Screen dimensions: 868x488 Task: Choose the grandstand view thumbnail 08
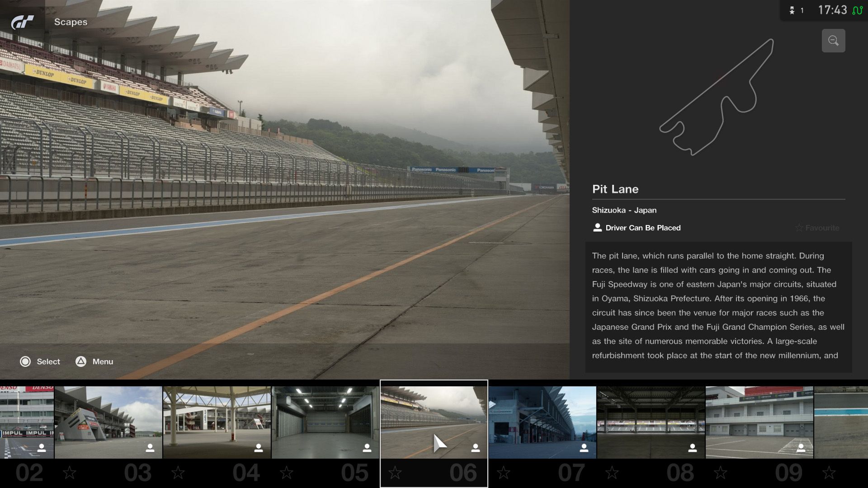coord(651,422)
